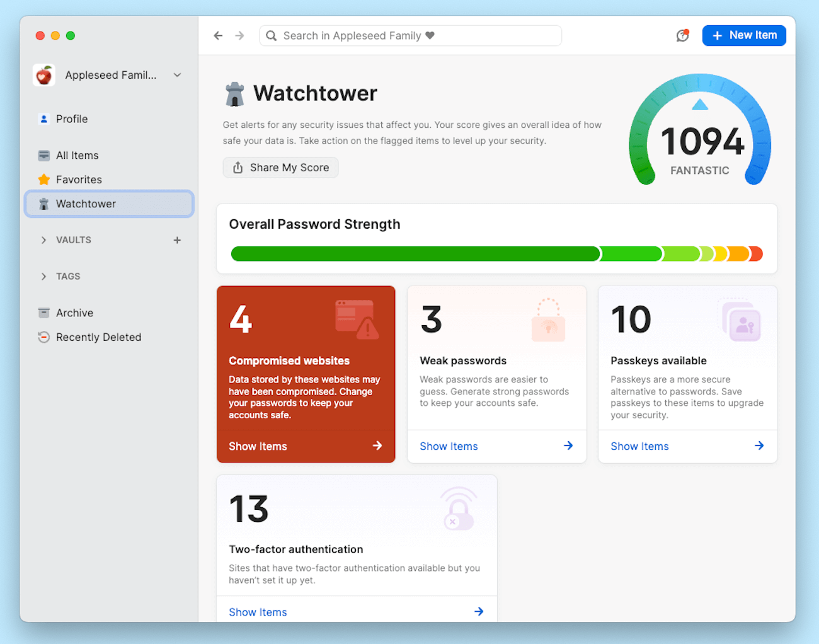This screenshot has width=819, height=644.
Task: Click the Appleseed Family apple avatar
Action: click(43, 74)
